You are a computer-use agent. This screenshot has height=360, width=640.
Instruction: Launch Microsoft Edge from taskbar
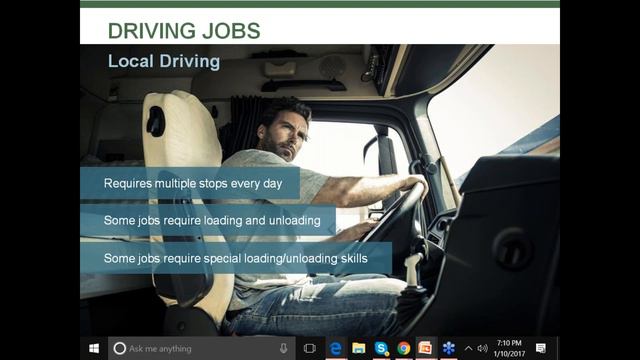336,348
